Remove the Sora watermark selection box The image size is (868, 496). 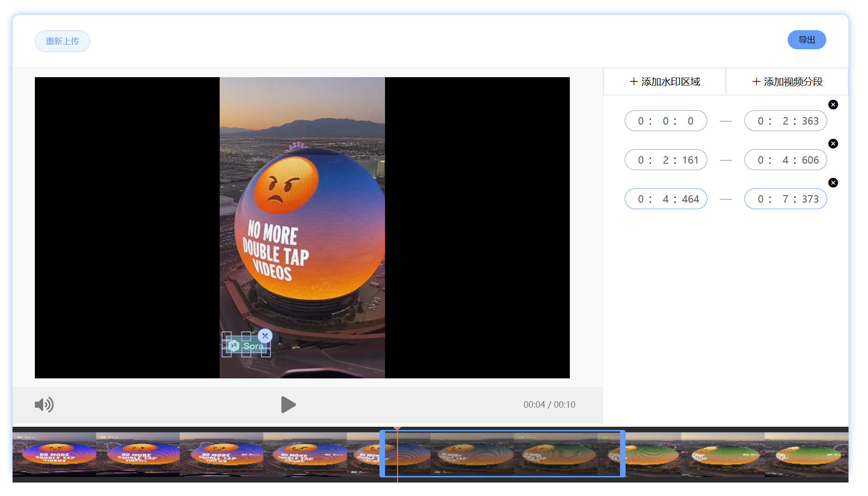point(265,336)
